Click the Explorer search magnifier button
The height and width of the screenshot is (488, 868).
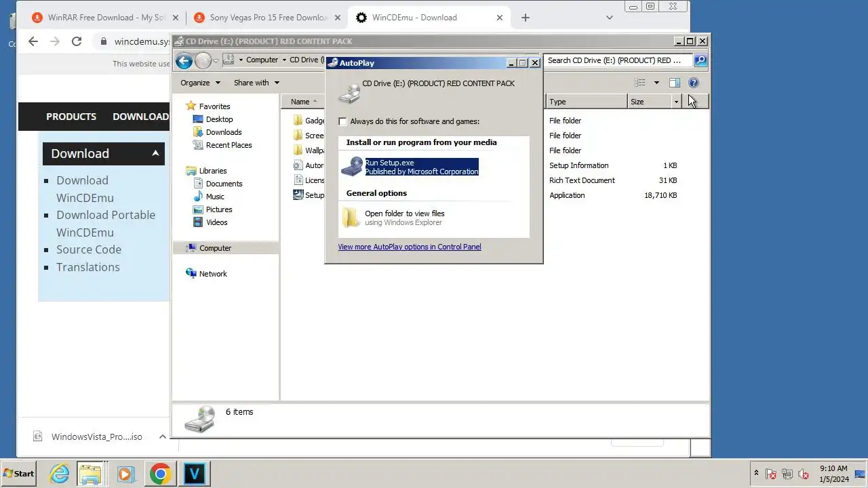(701, 60)
